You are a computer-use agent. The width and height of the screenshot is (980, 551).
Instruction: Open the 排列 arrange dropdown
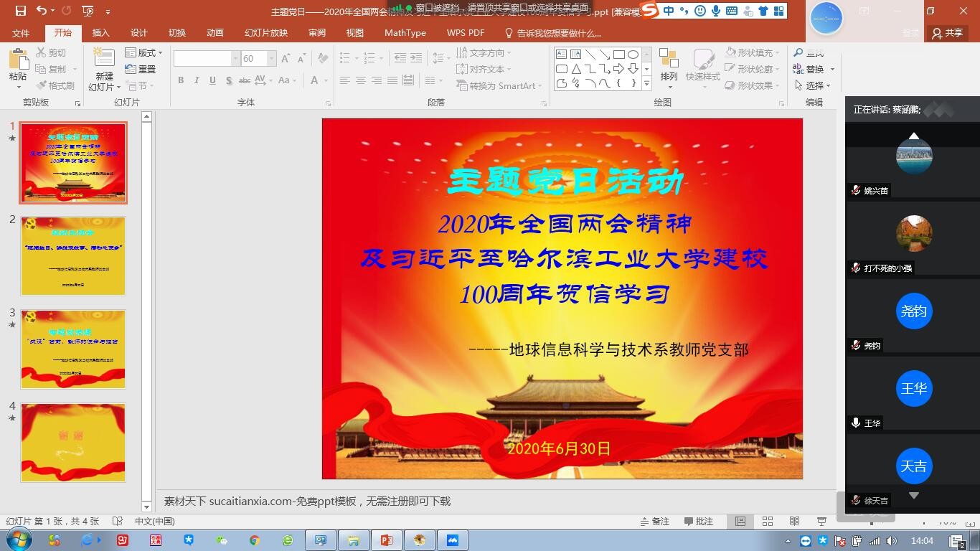point(669,68)
